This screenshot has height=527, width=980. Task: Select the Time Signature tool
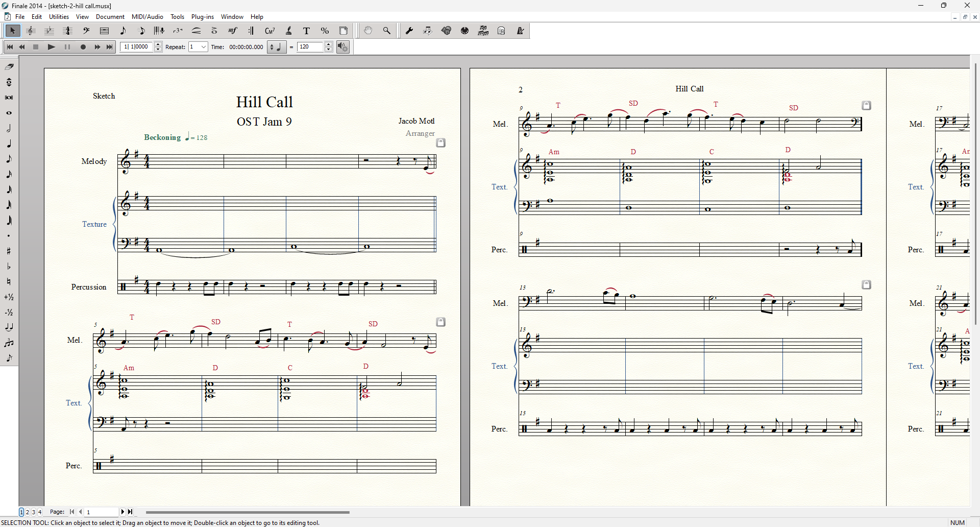pos(67,31)
